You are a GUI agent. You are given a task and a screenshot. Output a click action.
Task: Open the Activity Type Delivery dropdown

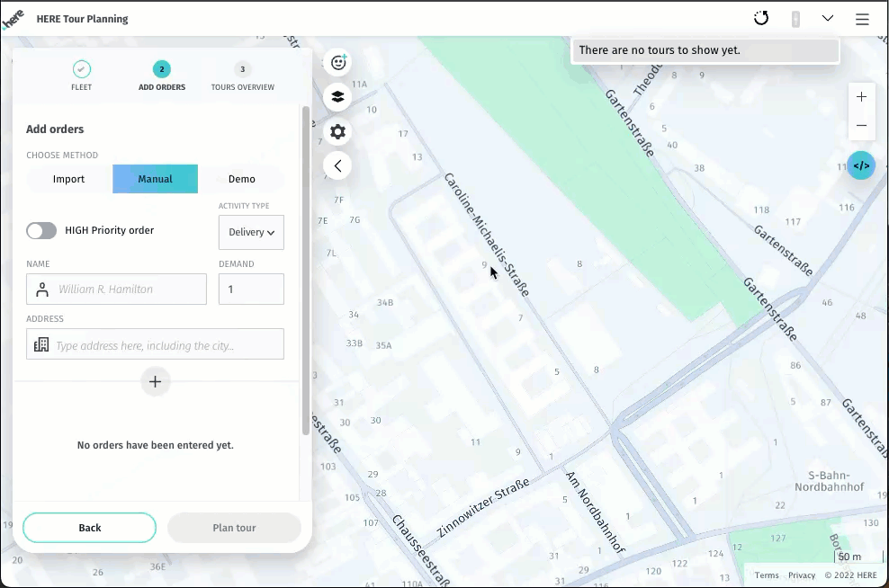(251, 232)
